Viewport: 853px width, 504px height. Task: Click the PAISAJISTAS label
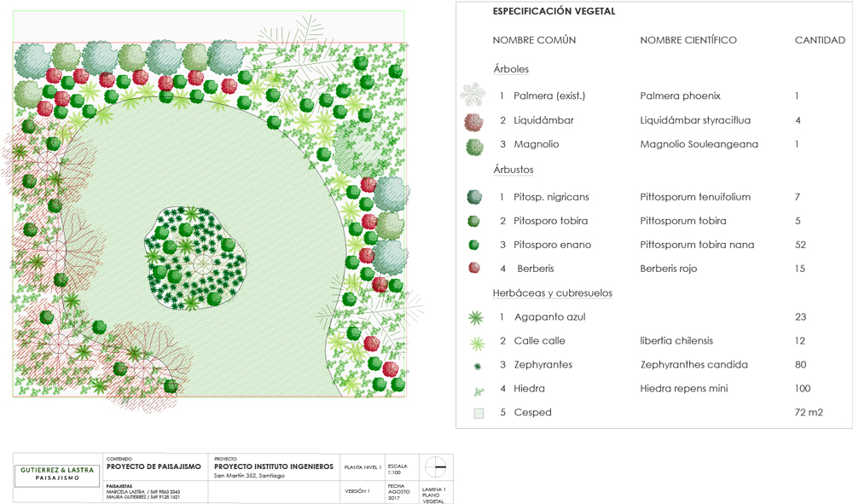(x=119, y=486)
